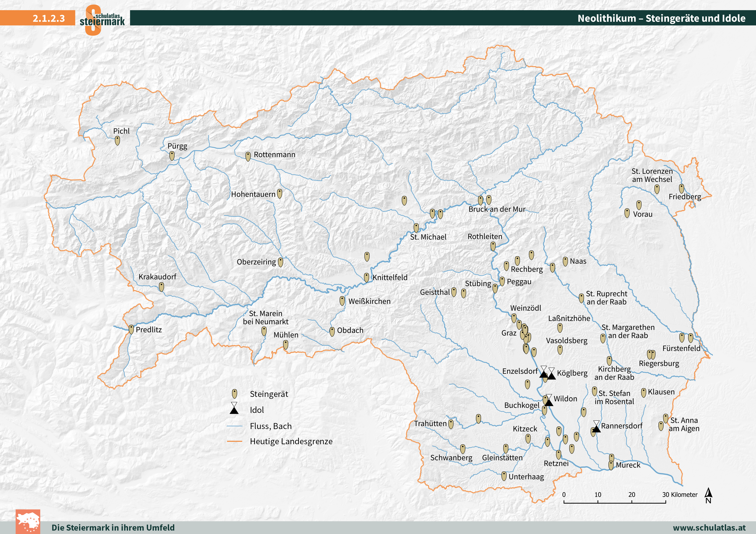Open the www.schulatlas.at link

(709, 527)
